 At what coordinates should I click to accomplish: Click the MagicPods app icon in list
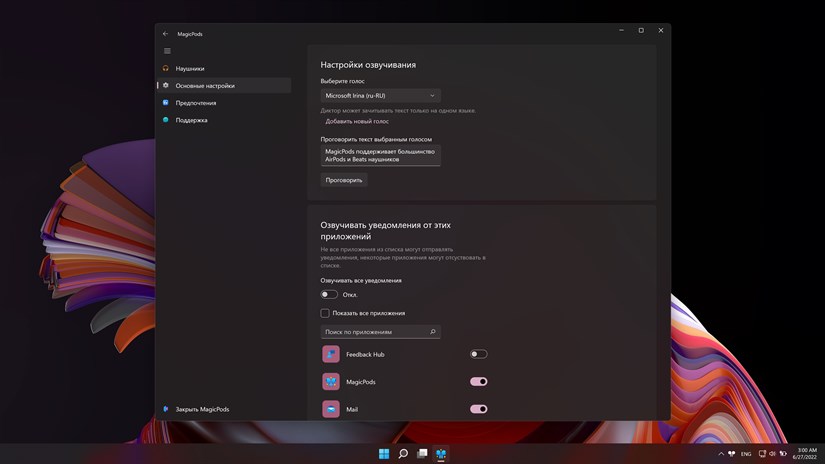[x=331, y=381]
